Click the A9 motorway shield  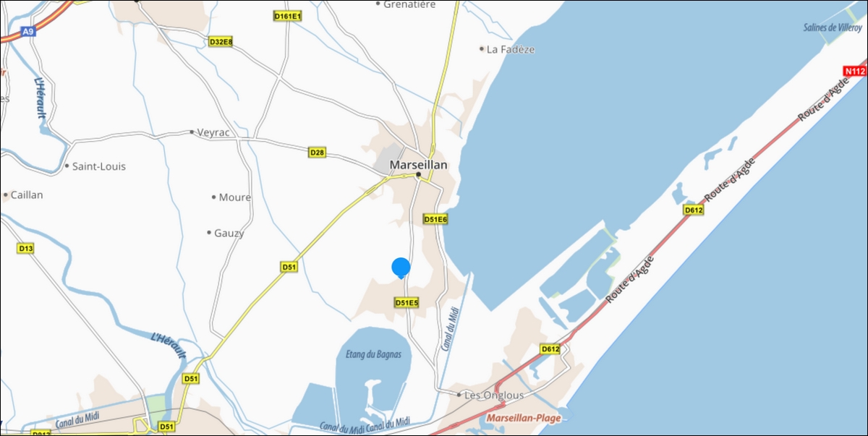pyautogui.click(x=27, y=31)
